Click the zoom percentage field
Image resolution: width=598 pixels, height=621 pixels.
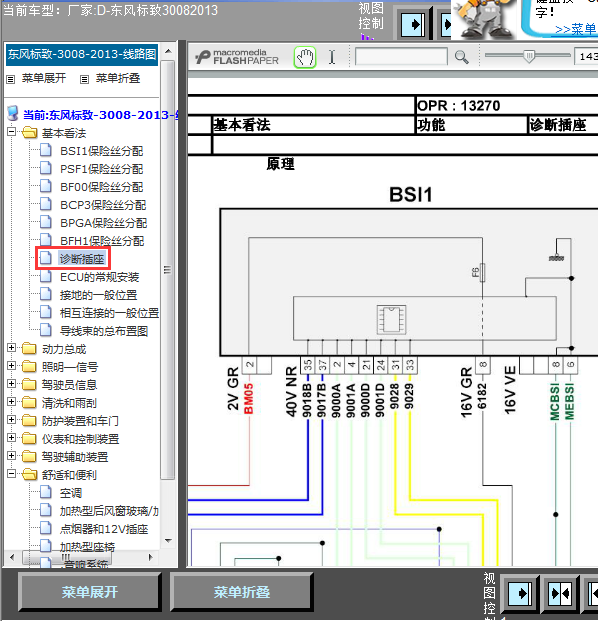coord(586,57)
